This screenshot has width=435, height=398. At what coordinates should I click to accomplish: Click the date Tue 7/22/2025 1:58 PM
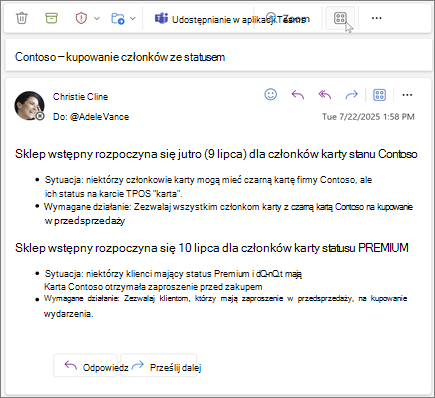(x=368, y=117)
